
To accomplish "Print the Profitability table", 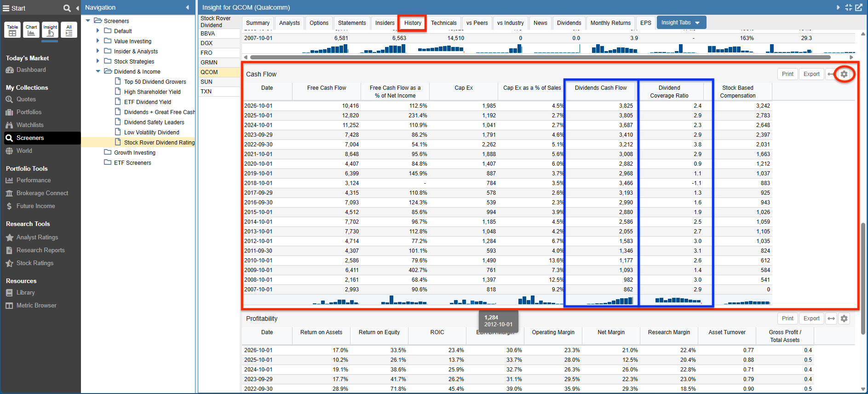I will [x=788, y=319].
